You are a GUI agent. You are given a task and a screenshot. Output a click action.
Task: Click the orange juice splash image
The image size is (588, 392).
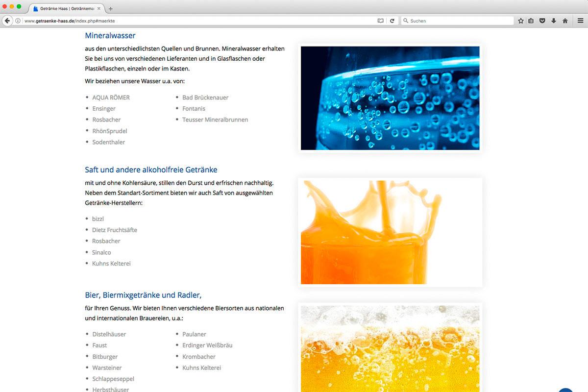pyautogui.click(x=390, y=232)
